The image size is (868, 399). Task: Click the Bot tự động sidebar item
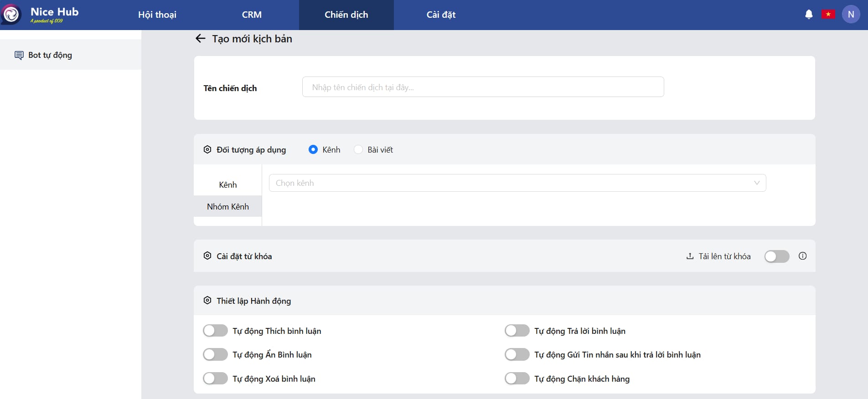[x=71, y=55]
